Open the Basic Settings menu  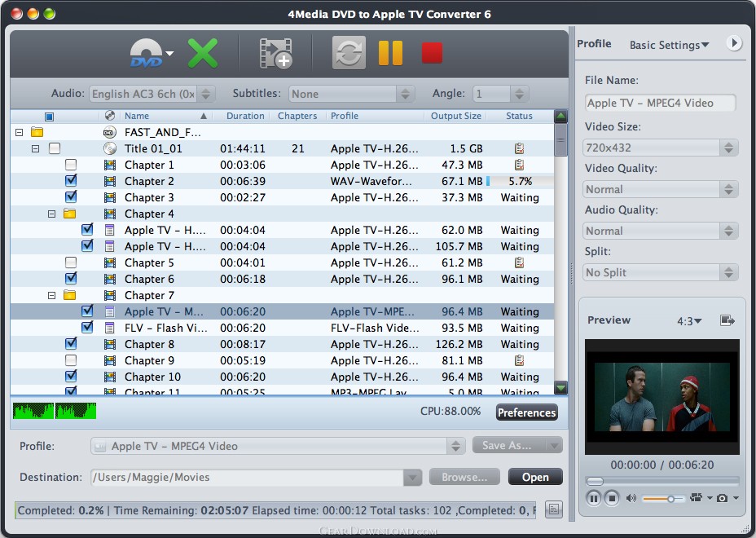tap(669, 45)
